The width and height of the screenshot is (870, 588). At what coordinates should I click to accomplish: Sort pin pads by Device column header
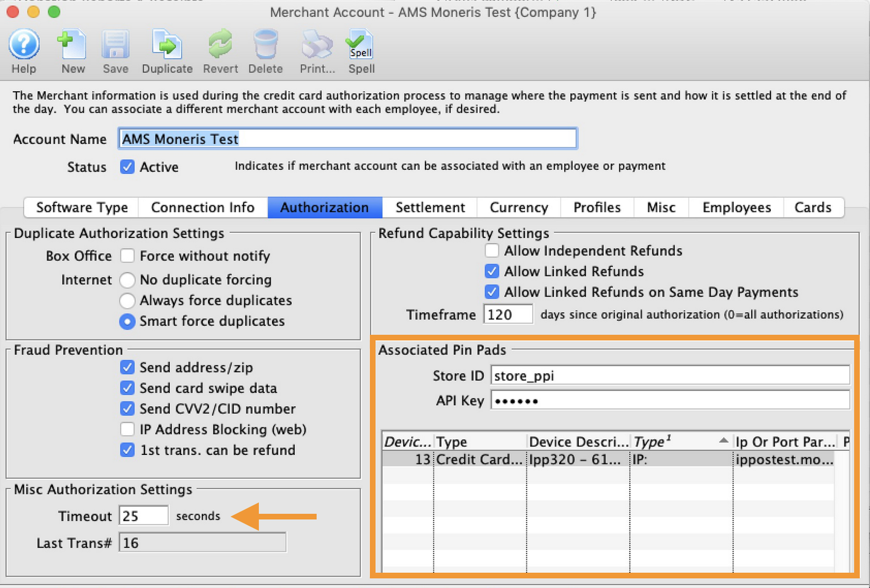(x=408, y=442)
